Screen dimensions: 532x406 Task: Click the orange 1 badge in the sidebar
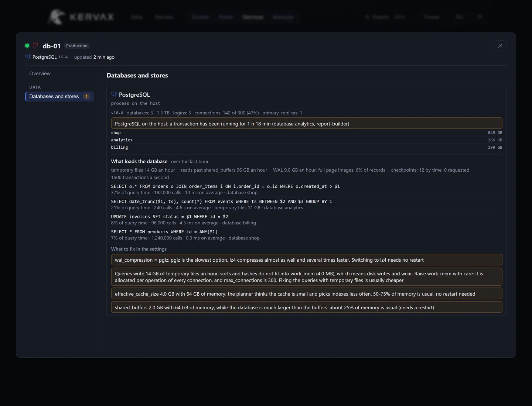(86, 96)
